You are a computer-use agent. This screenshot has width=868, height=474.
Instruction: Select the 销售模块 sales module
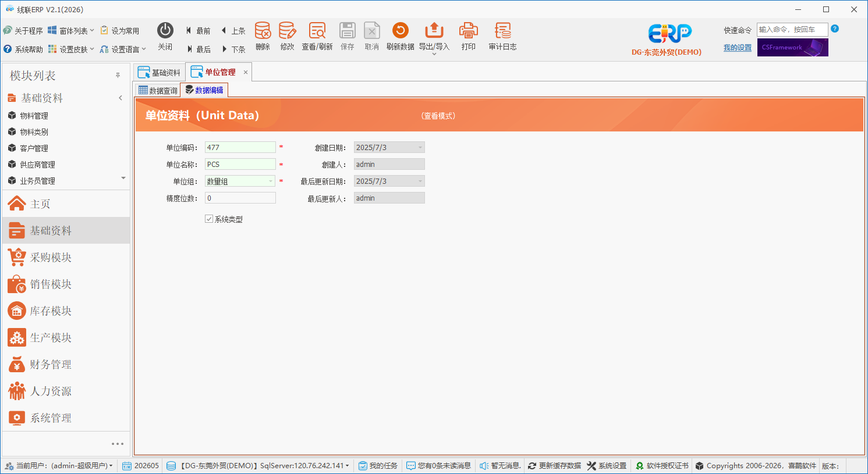pos(66,284)
